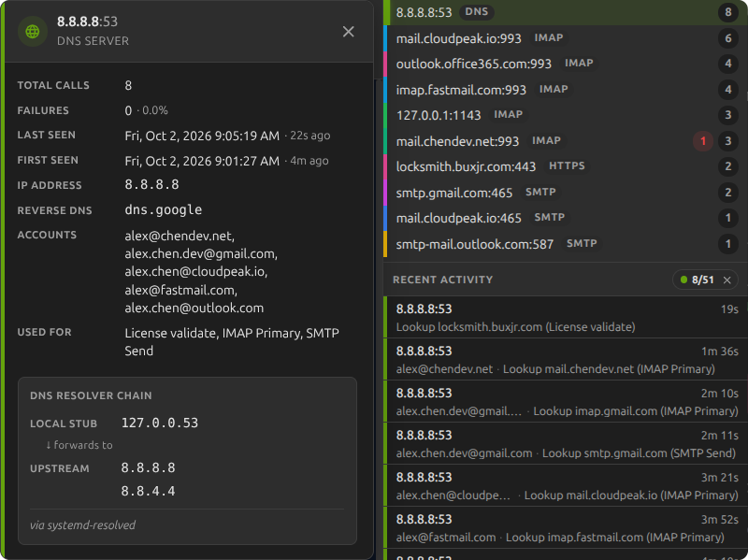Select smtp-mail.outlook.com:587 endpoint row
Viewport: 748px width, 560px height.
(566, 244)
